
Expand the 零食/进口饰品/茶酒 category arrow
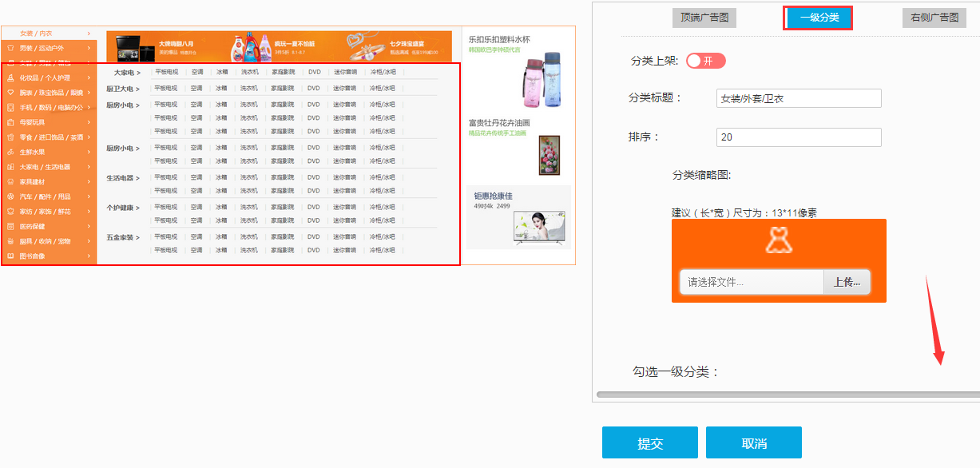pos(89,137)
